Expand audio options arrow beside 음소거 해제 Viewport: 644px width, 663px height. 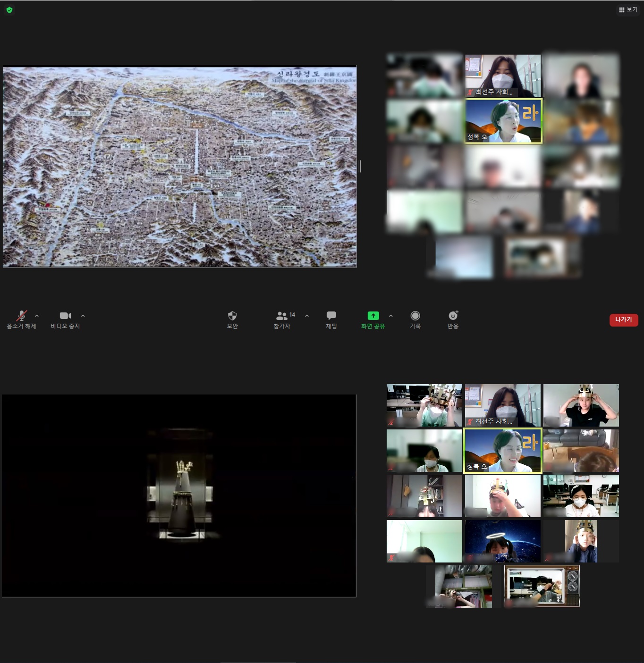click(x=37, y=316)
